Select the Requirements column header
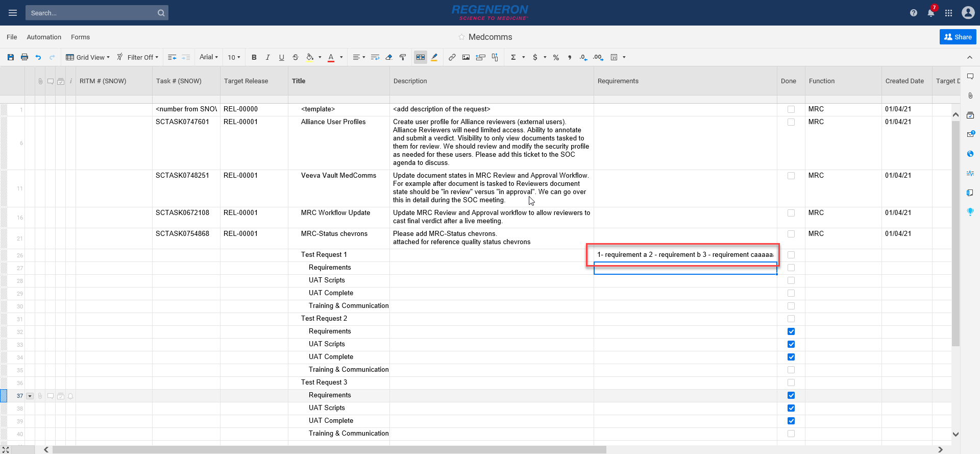The image size is (980, 454). pyautogui.click(x=685, y=81)
